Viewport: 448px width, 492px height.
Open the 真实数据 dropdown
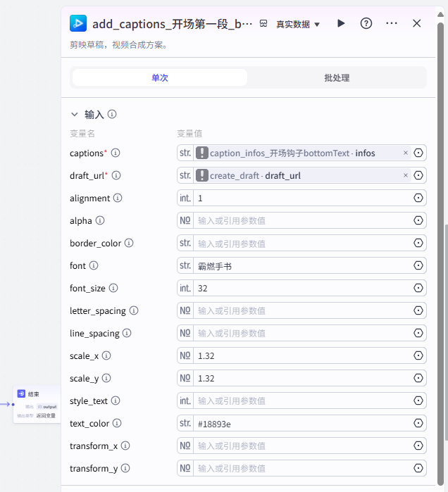[x=298, y=24]
